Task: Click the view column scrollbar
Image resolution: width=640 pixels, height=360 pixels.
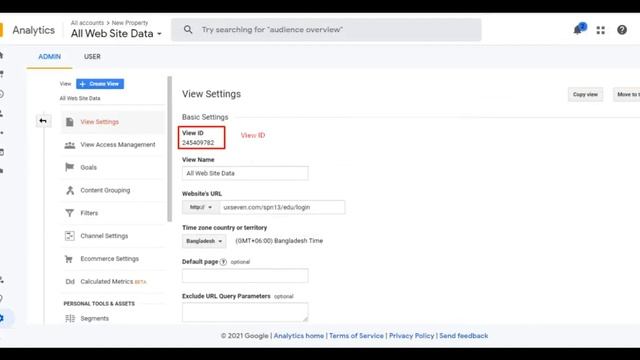Action: pyautogui.click(x=170, y=149)
